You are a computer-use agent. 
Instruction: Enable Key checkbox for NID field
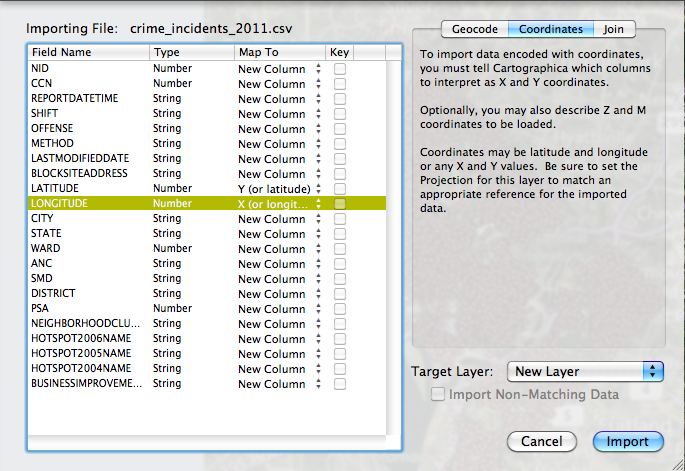(341, 69)
